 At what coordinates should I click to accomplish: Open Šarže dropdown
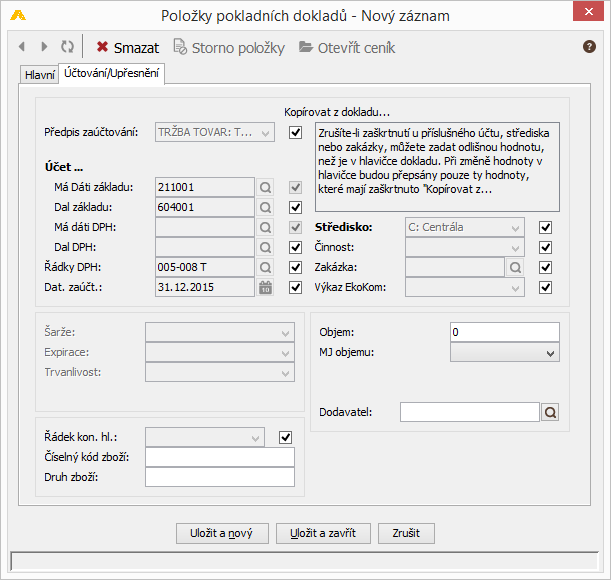point(220,332)
